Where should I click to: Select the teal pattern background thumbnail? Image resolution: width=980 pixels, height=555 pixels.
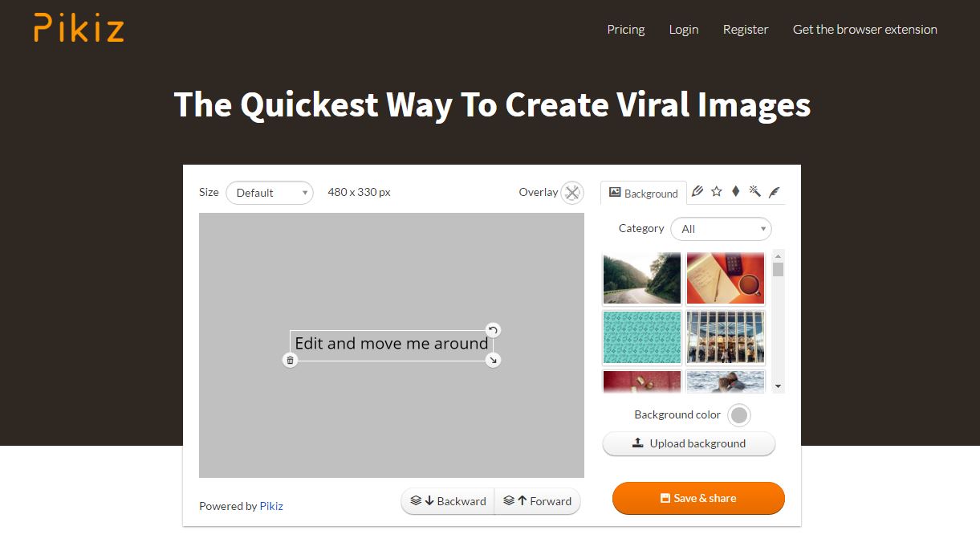coord(641,337)
